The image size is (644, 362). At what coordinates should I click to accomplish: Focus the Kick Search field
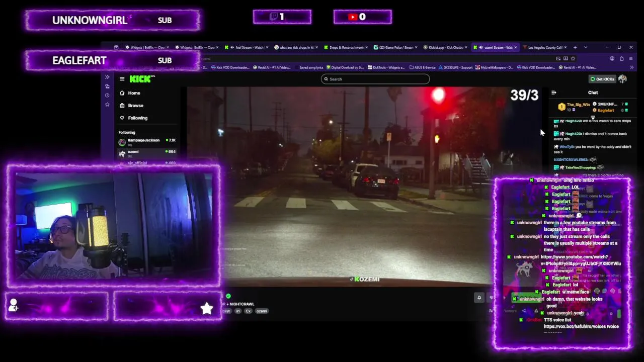pyautogui.click(x=375, y=79)
